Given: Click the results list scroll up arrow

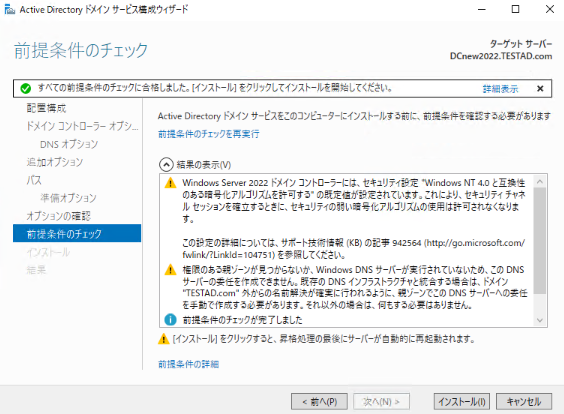Looking at the screenshot, I should pos(540,182).
